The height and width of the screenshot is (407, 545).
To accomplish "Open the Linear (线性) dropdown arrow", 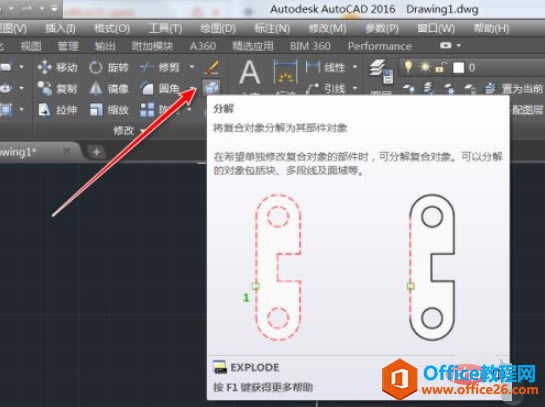I will pos(355,66).
